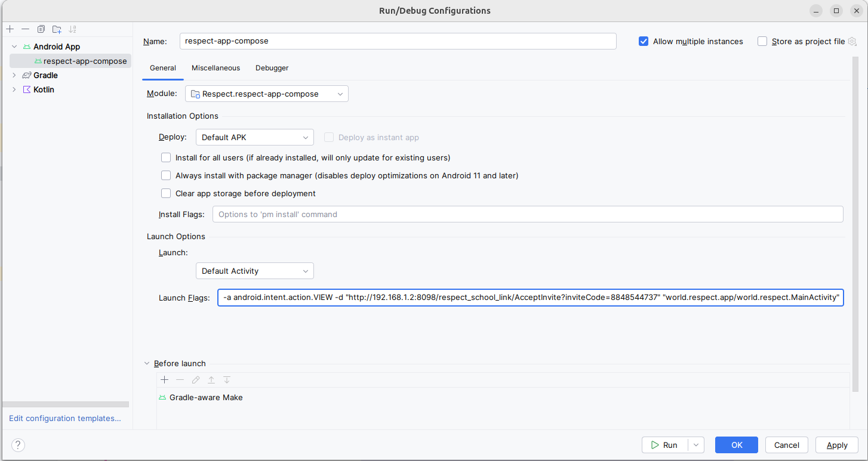Check Install for all users option
868x461 pixels.
click(x=166, y=158)
